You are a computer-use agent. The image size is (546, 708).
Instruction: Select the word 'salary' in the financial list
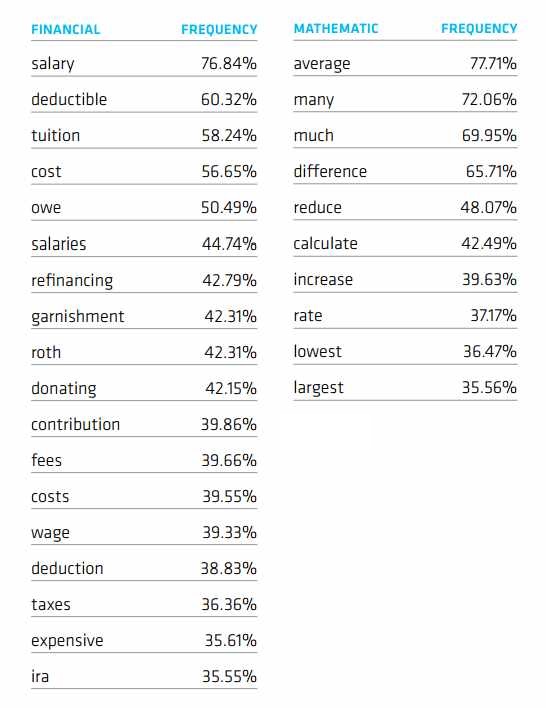[x=53, y=64]
